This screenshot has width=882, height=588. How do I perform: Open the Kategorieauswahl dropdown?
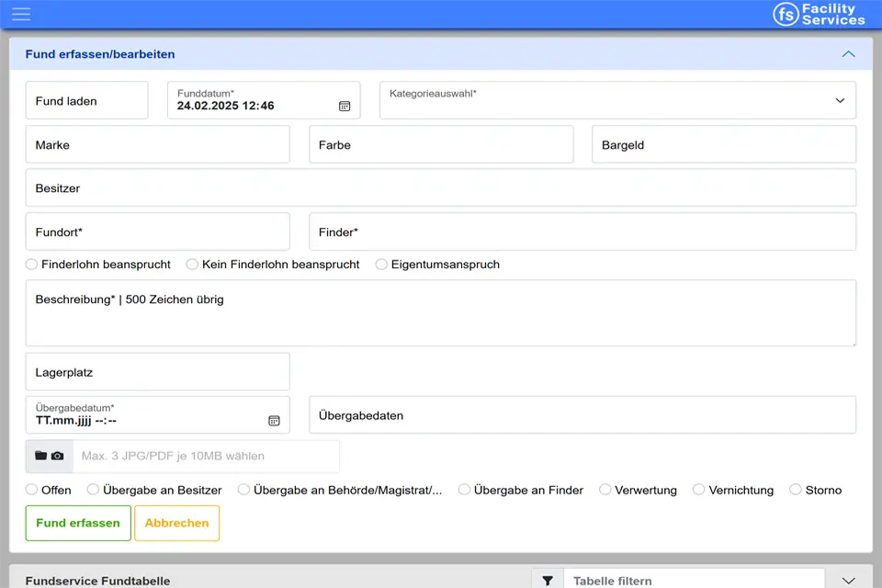coord(617,100)
